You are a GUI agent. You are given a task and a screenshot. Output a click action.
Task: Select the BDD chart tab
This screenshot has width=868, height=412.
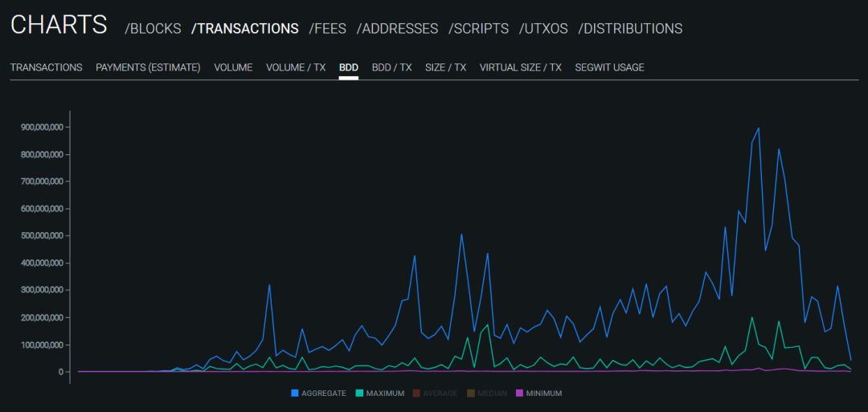(x=349, y=67)
